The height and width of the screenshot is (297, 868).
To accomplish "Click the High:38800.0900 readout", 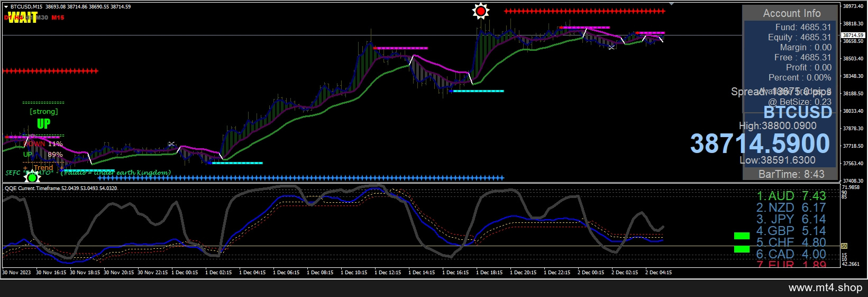I will tap(777, 125).
